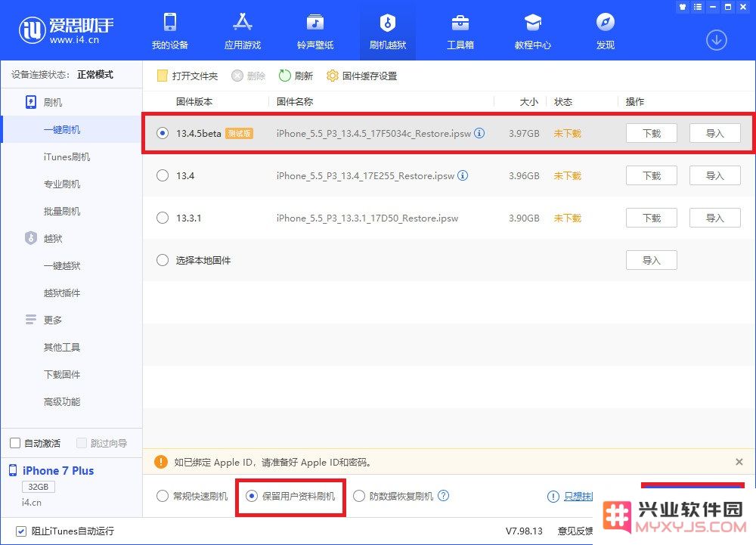Screen dimensions: 756x545
Task: Open the 应用游戏 apps and games tab
Action: click(x=243, y=31)
